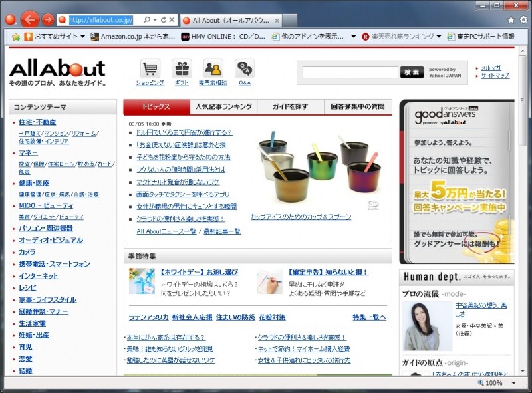The width and height of the screenshot is (532, 393).
Task: Select the ギフト gift box icon
Action: (x=182, y=70)
